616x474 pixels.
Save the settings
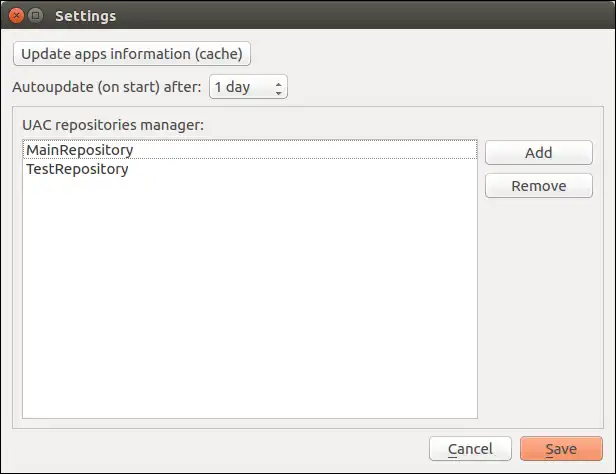coord(561,448)
